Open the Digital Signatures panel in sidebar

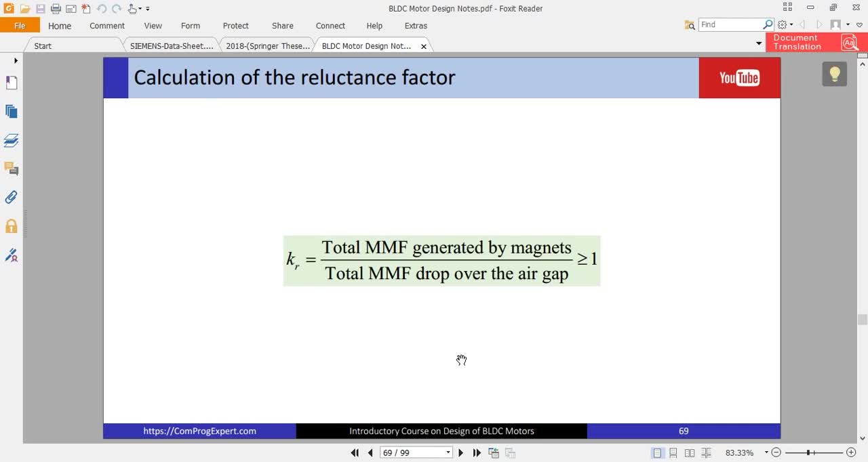click(x=12, y=255)
